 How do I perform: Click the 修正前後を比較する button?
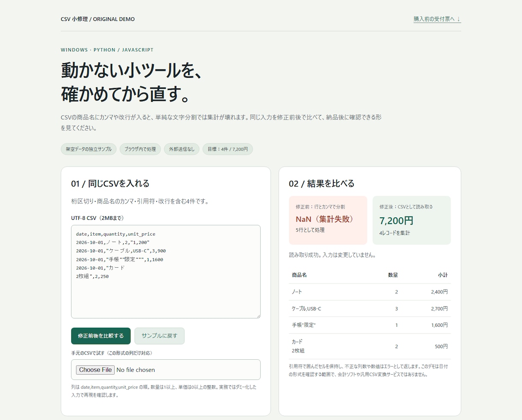pyautogui.click(x=101, y=336)
